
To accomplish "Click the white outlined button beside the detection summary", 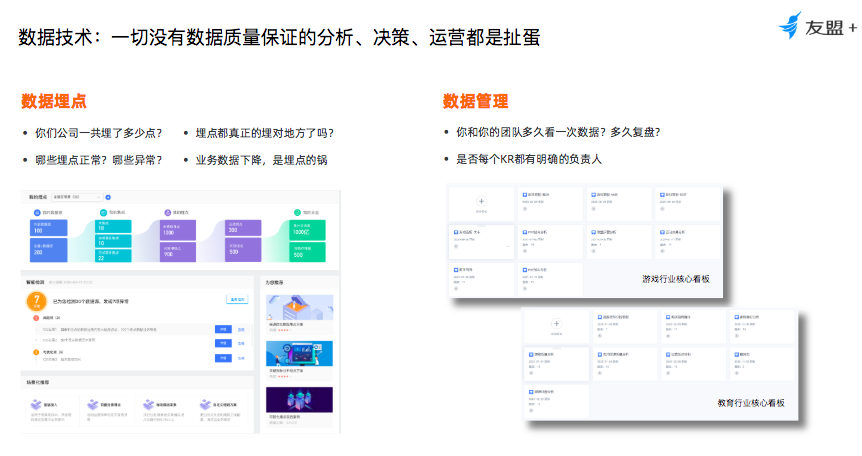I will [237, 299].
